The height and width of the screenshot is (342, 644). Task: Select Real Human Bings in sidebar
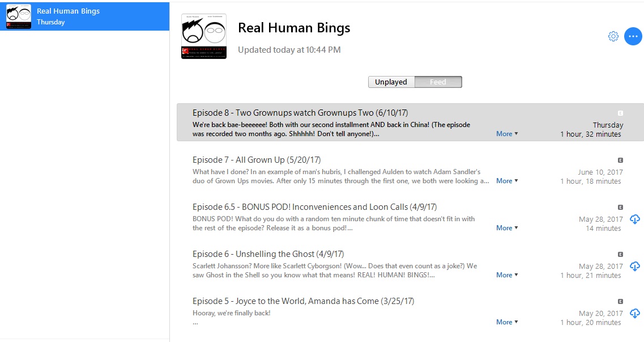pos(84,16)
